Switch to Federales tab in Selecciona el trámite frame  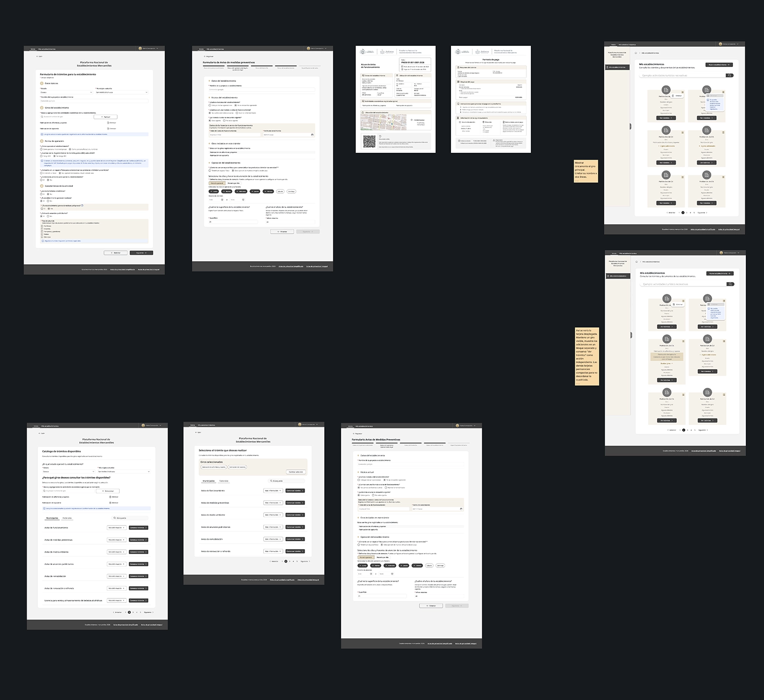[x=224, y=481]
